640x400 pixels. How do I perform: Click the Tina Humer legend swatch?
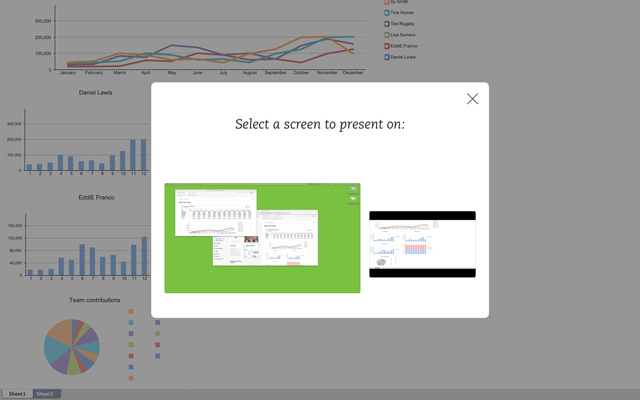pos(387,12)
